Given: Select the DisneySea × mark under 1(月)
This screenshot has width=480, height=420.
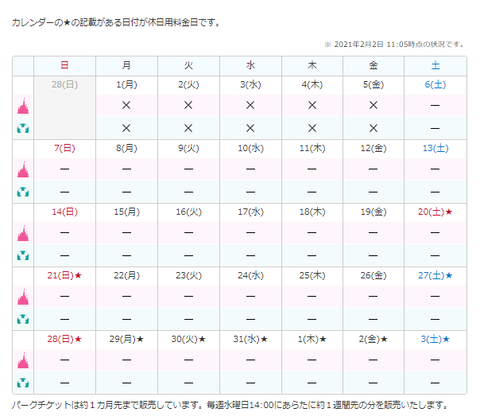Looking at the screenshot, I should tap(126, 128).
